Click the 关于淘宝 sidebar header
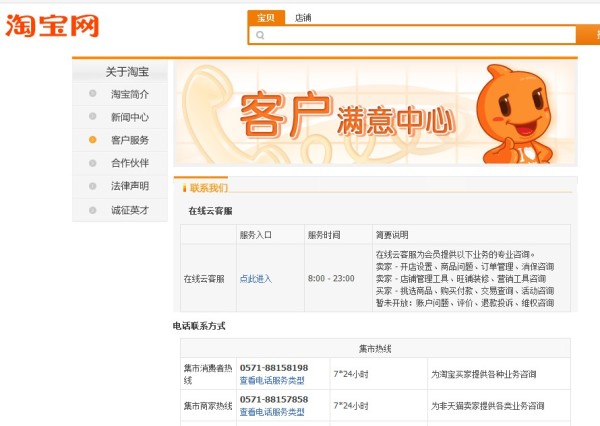The height and width of the screenshot is (426, 600). tap(127, 72)
